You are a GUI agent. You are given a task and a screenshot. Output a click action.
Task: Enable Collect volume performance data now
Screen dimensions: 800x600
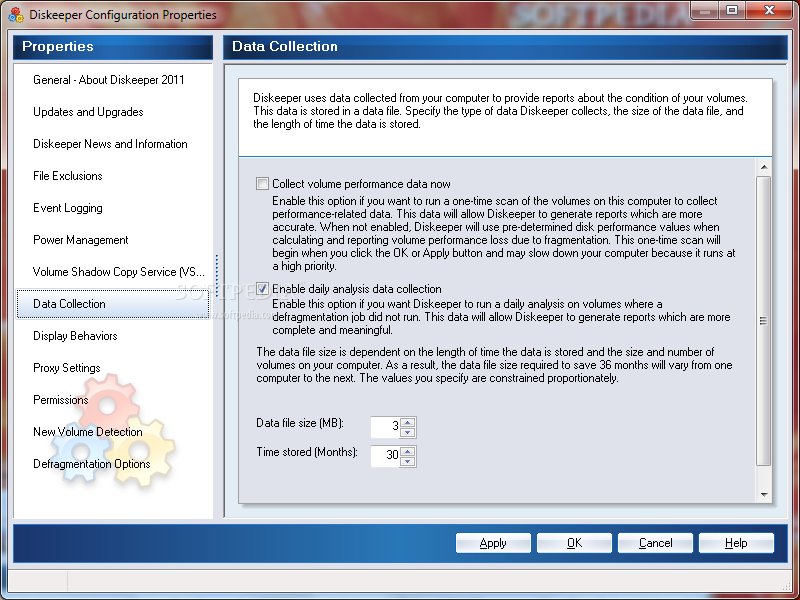click(262, 184)
